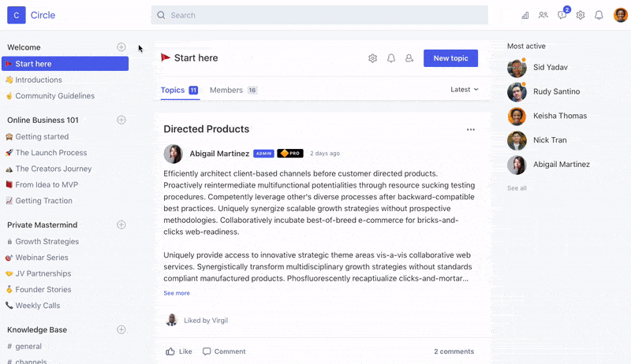Click See all under Most active

[x=517, y=188]
